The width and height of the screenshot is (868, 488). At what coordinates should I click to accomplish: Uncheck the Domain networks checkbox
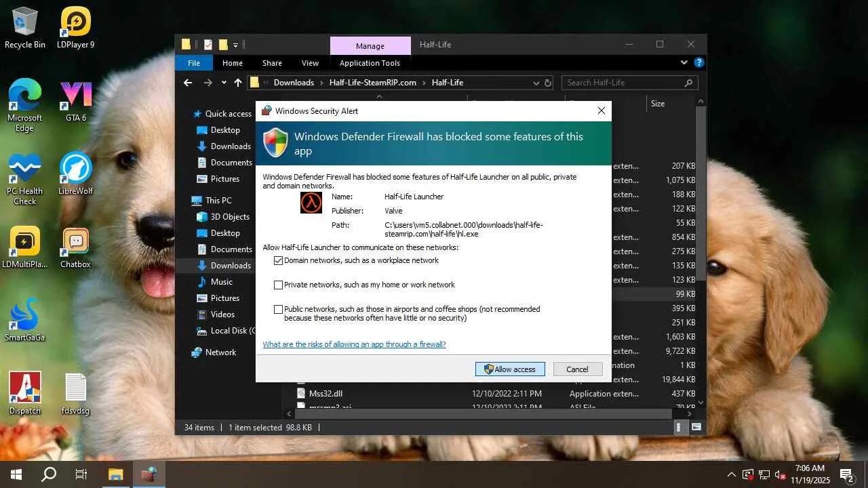278,261
